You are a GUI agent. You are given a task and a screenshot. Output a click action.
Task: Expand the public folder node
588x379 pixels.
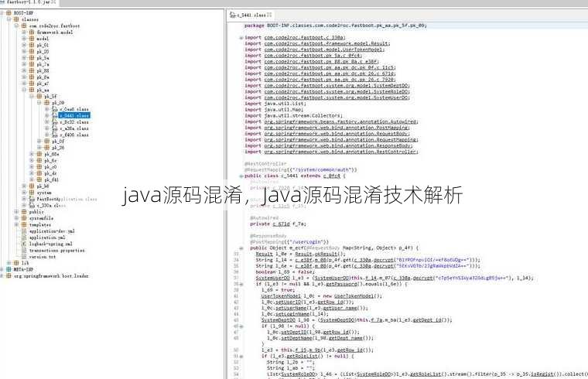(16, 212)
